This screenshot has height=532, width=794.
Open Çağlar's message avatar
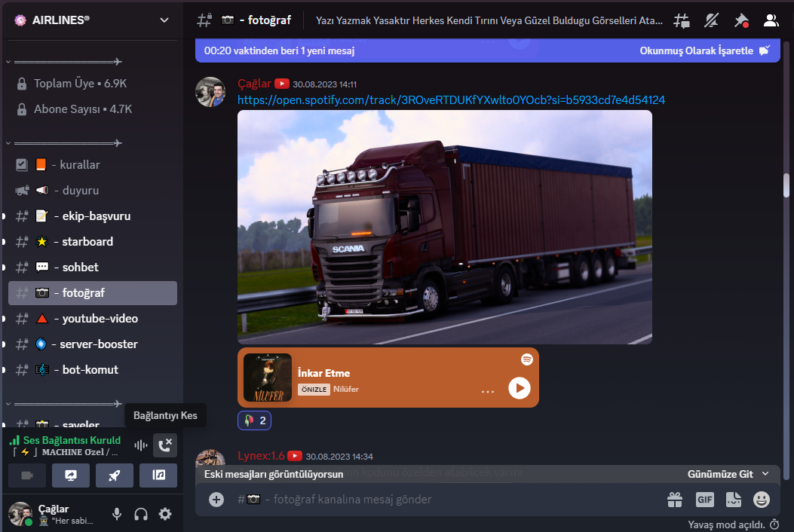click(210, 92)
